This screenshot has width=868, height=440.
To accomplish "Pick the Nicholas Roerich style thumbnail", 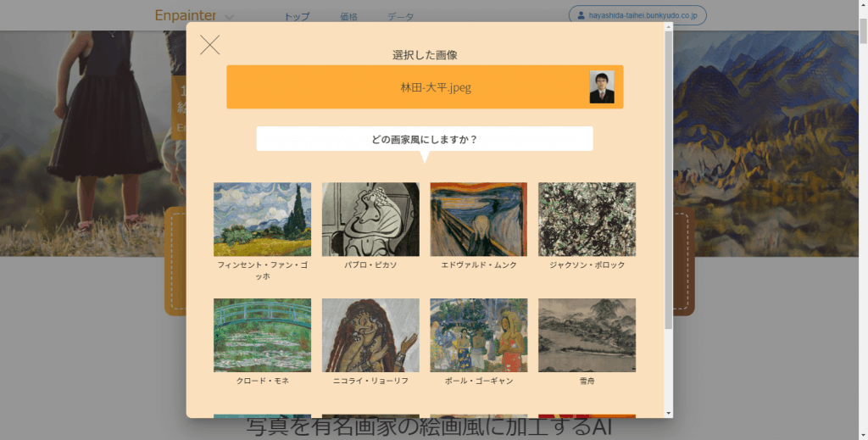I will [x=370, y=336].
